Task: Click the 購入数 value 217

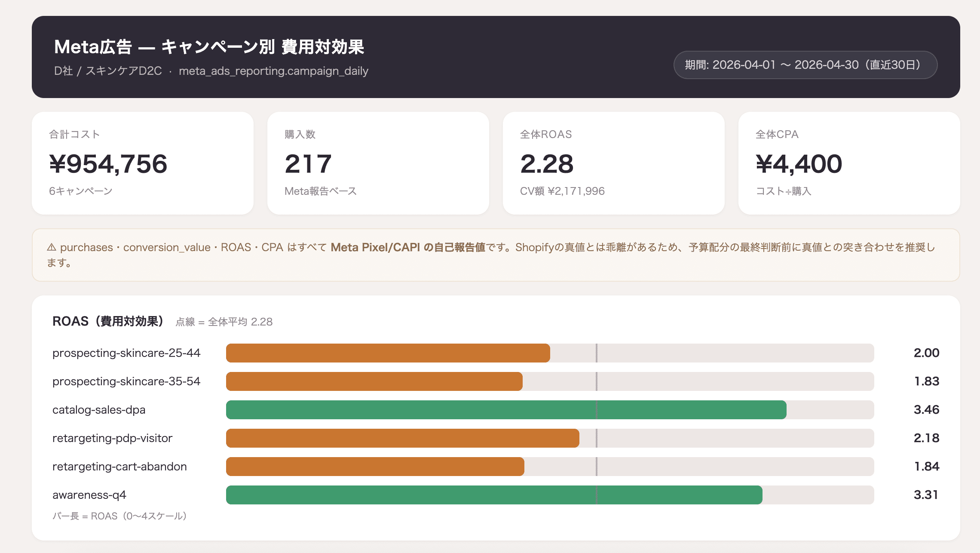Action: coord(308,164)
